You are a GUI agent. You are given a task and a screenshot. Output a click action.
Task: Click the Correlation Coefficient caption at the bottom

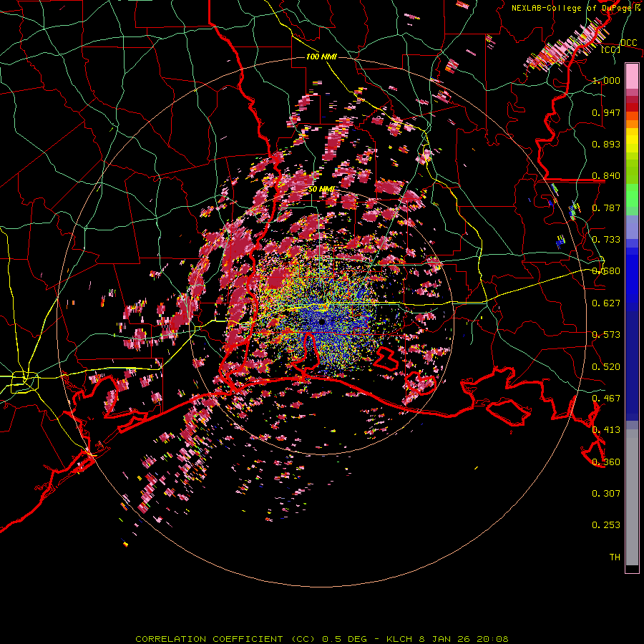tap(321, 639)
